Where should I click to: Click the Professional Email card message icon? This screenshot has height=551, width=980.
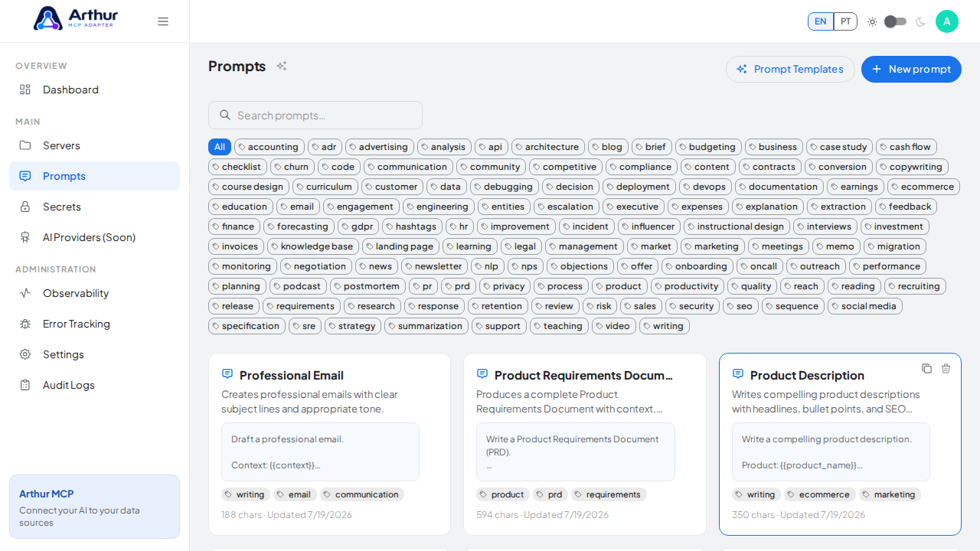click(227, 374)
